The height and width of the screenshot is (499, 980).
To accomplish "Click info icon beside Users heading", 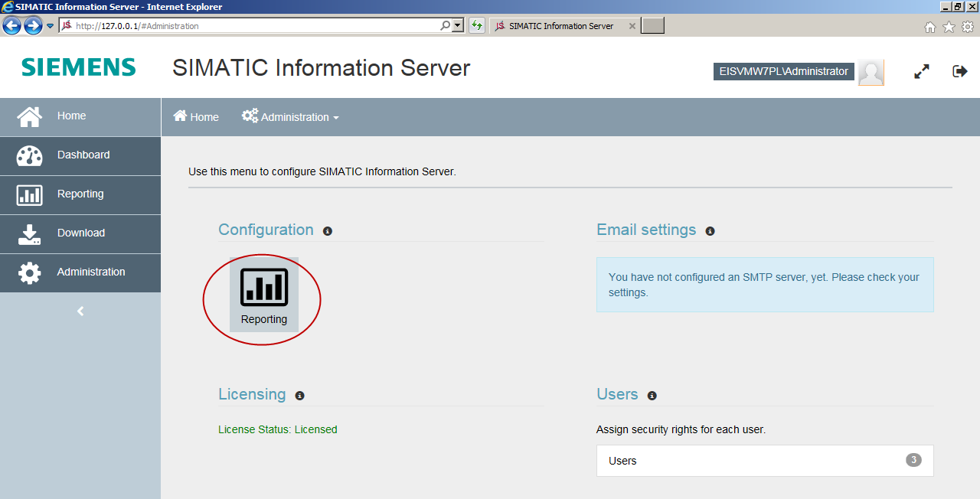I will (x=652, y=396).
